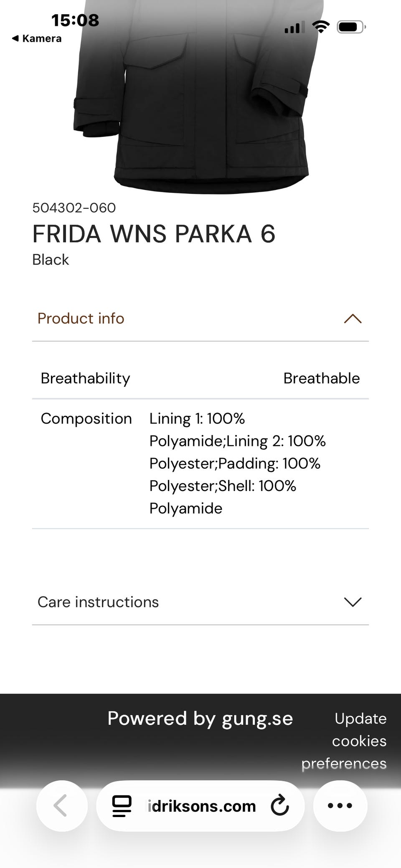The width and height of the screenshot is (401, 868).
Task: Return to Kamera app via back arrow
Action: [37, 38]
